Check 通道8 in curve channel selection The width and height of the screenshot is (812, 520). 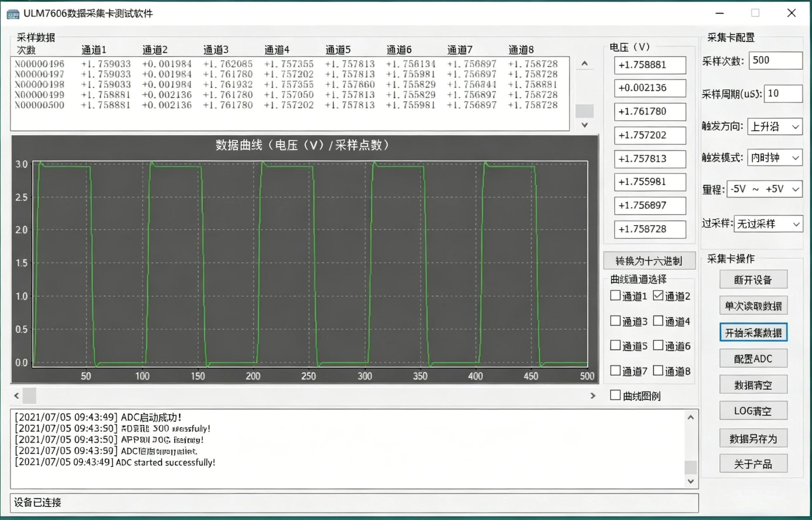tap(658, 371)
